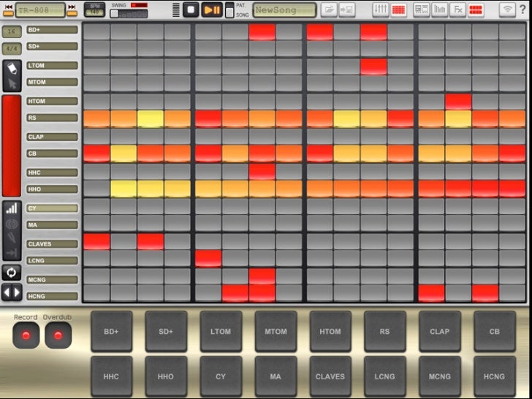Click the NewSong name field
Viewport: 532px width, 399px height.
coord(284,9)
